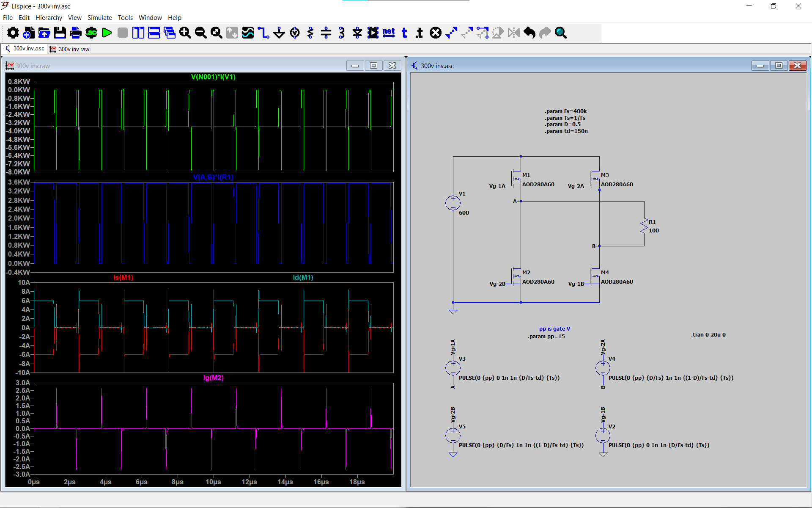Click the R1 resistor symbol

(644, 226)
